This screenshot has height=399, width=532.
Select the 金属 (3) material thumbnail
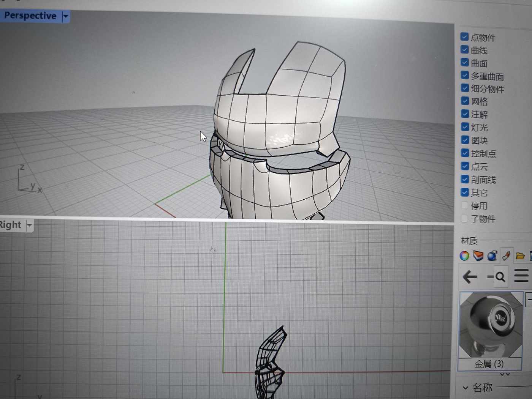[x=491, y=325]
